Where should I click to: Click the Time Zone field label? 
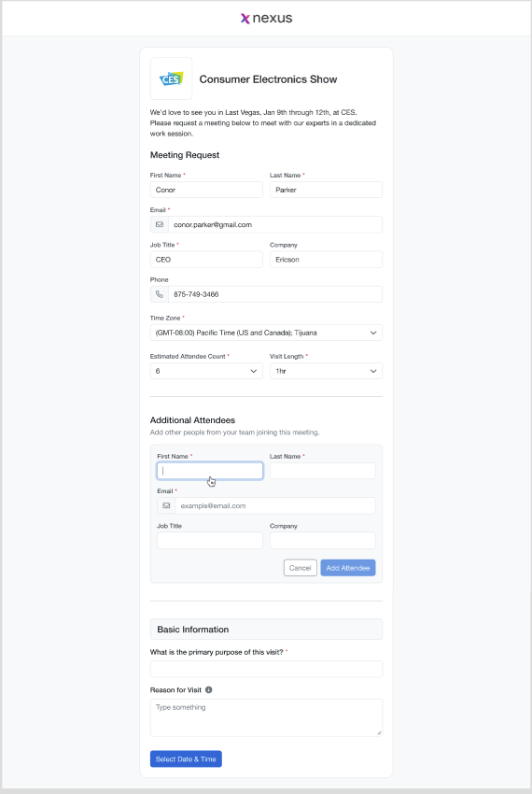[x=165, y=318]
